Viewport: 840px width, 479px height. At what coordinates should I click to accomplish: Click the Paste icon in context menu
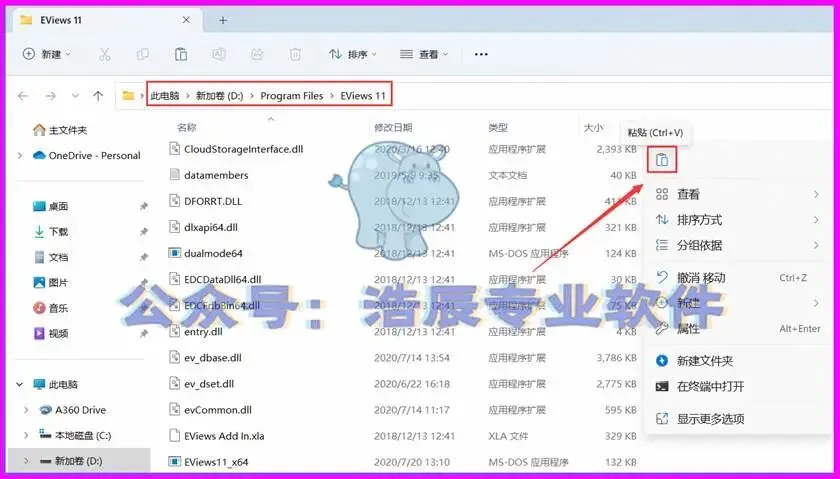(x=662, y=160)
